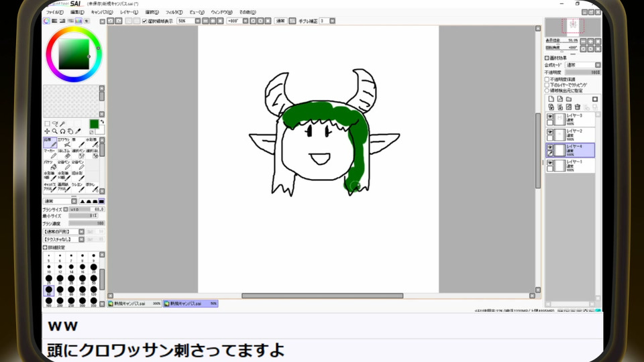This screenshot has width=644, height=362.
Task: Select layer レイヤー3 in layer list
Action: [x=570, y=119]
